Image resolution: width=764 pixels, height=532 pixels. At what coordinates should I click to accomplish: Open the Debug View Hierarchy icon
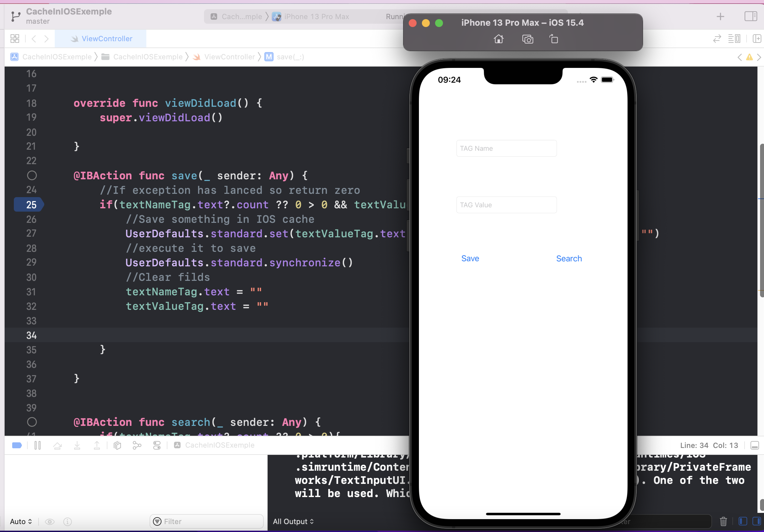117,445
